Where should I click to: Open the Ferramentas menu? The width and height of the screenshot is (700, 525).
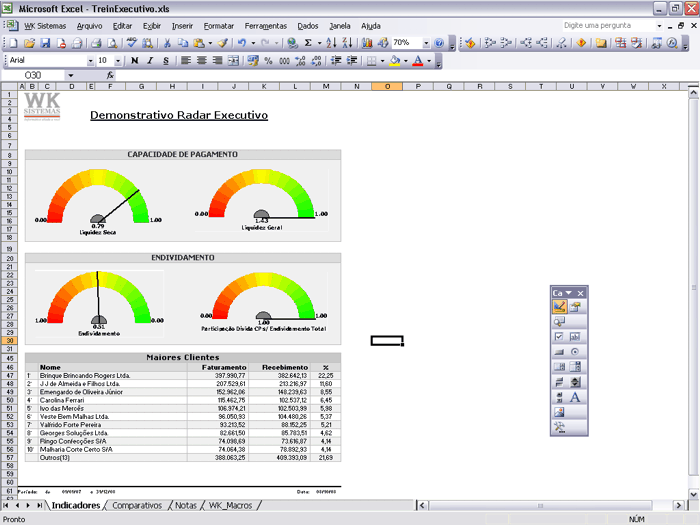click(x=265, y=25)
